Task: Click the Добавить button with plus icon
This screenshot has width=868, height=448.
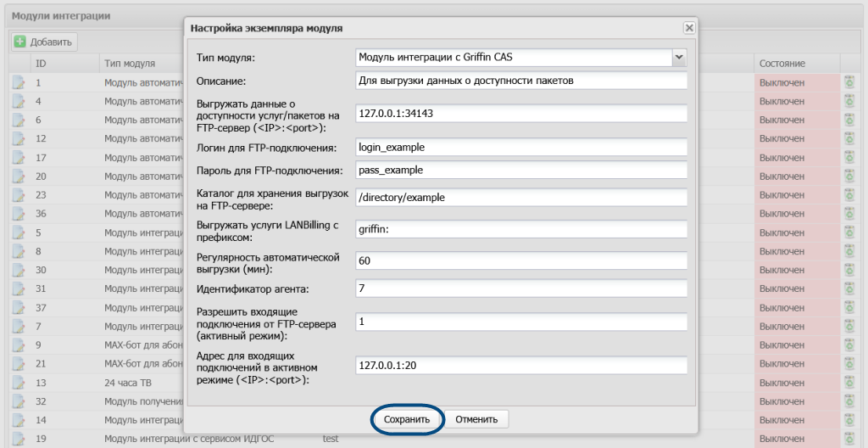Action: (x=44, y=42)
